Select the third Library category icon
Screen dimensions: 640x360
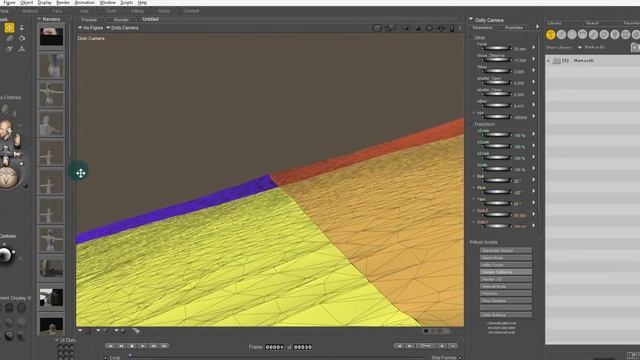click(x=572, y=35)
